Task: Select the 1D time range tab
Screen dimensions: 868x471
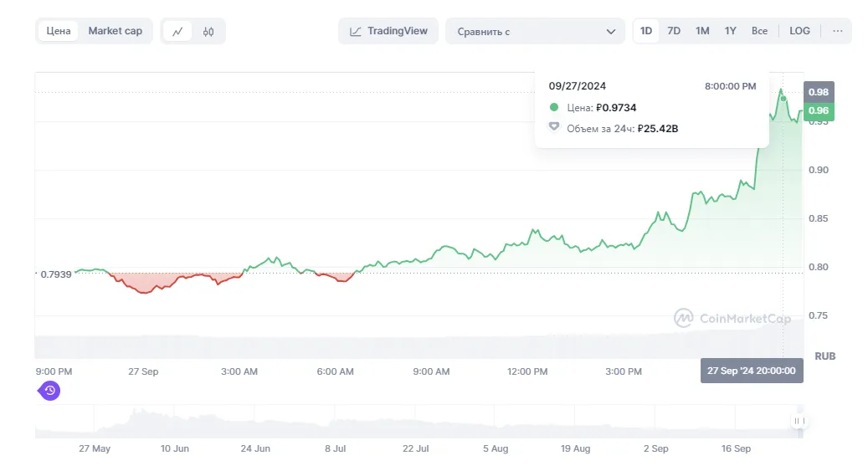Action: (646, 31)
